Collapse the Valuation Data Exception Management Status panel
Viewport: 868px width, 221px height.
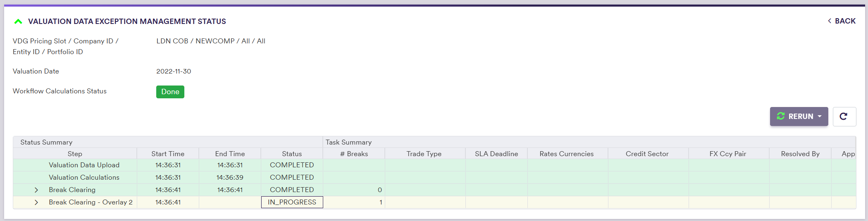pos(18,21)
